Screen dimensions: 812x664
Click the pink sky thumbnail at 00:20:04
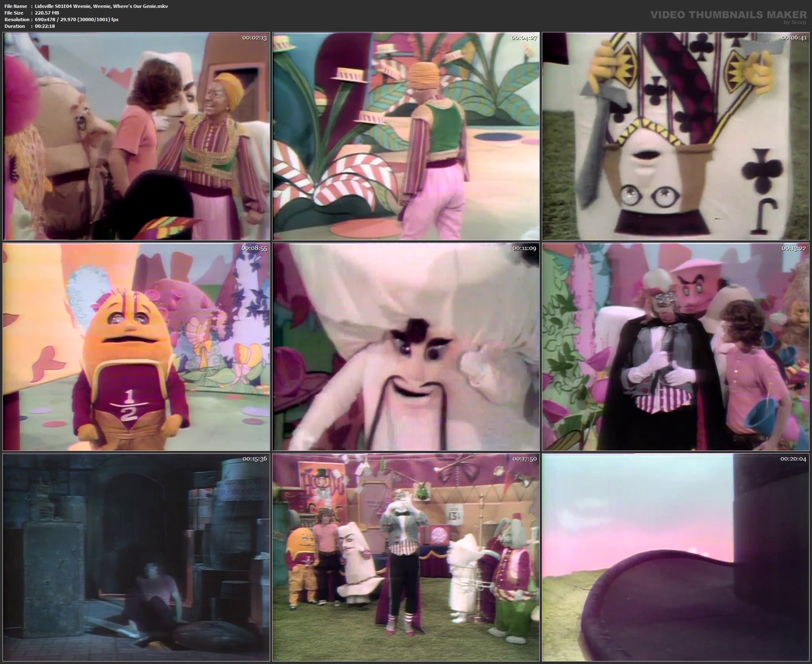(676, 557)
